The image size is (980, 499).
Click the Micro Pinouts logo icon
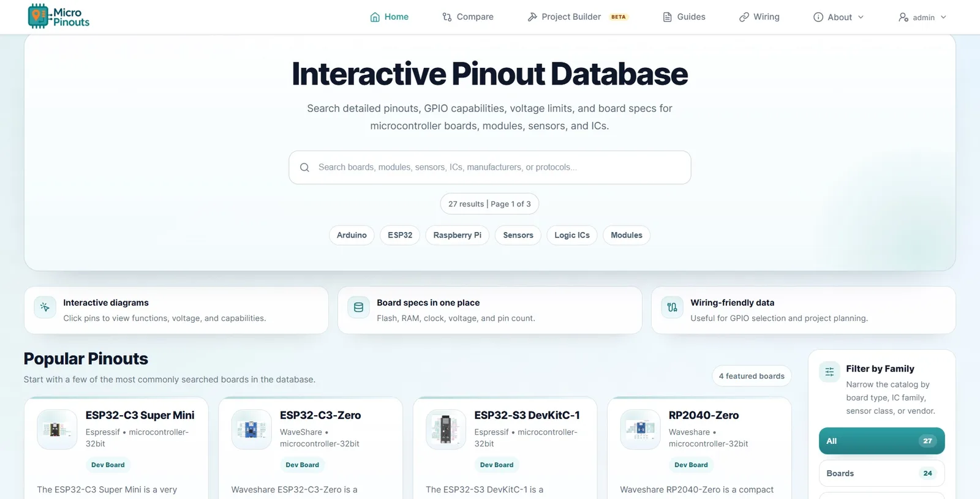38,17
